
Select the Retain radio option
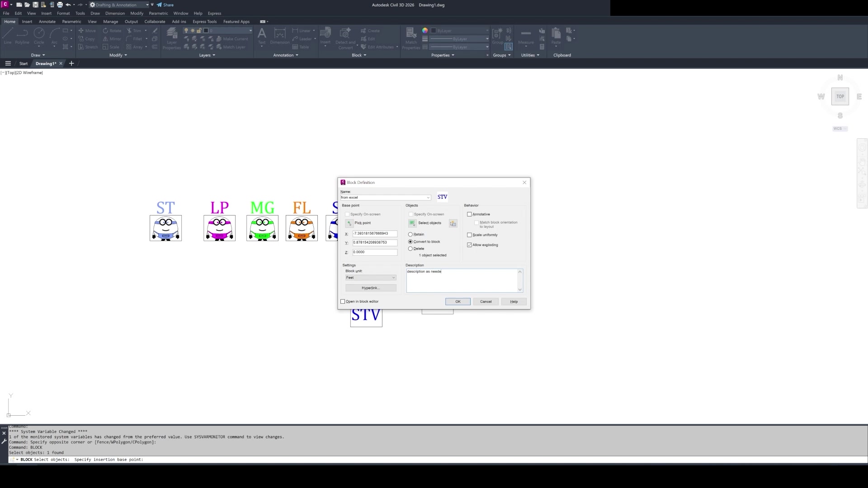tap(410, 235)
